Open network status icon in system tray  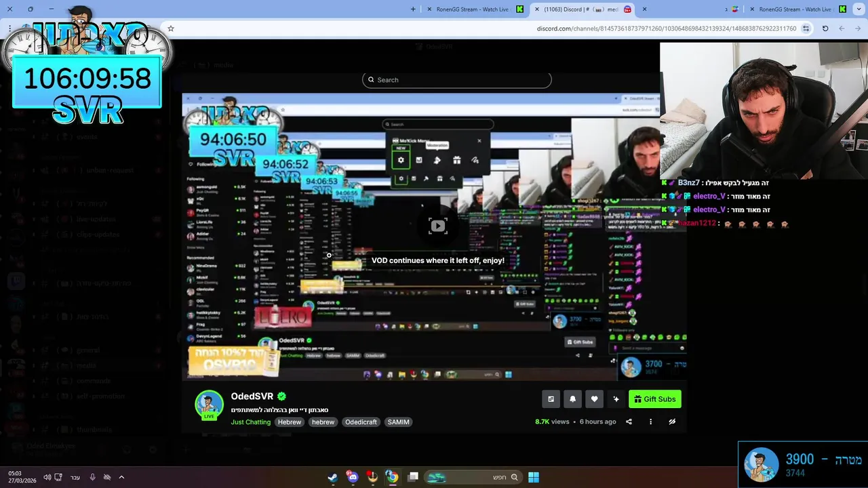[x=58, y=477]
